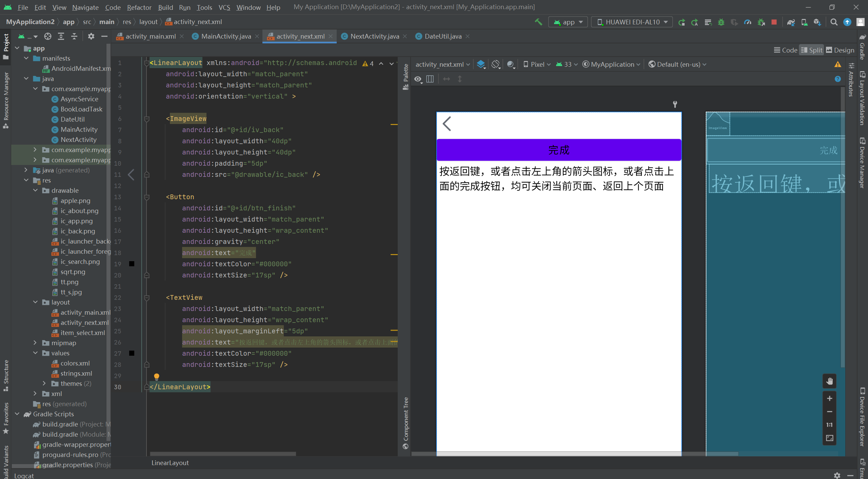Click the design orientation rotate icon
868x479 pixels.
[496, 64]
